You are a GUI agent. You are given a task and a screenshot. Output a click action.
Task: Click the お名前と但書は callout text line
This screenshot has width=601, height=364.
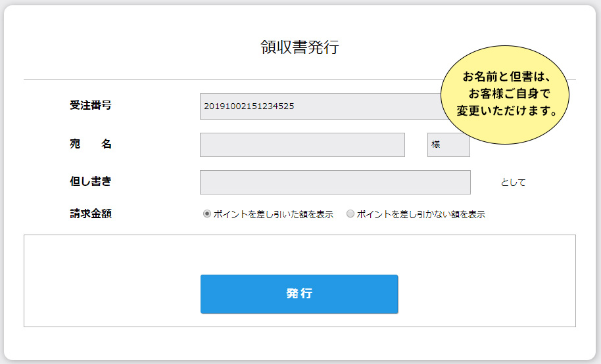(506, 75)
